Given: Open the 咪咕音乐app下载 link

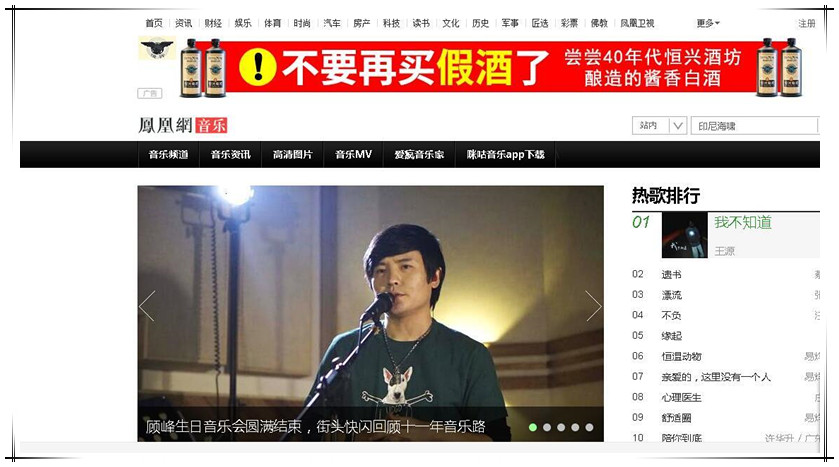Looking at the screenshot, I should (x=505, y=155).
